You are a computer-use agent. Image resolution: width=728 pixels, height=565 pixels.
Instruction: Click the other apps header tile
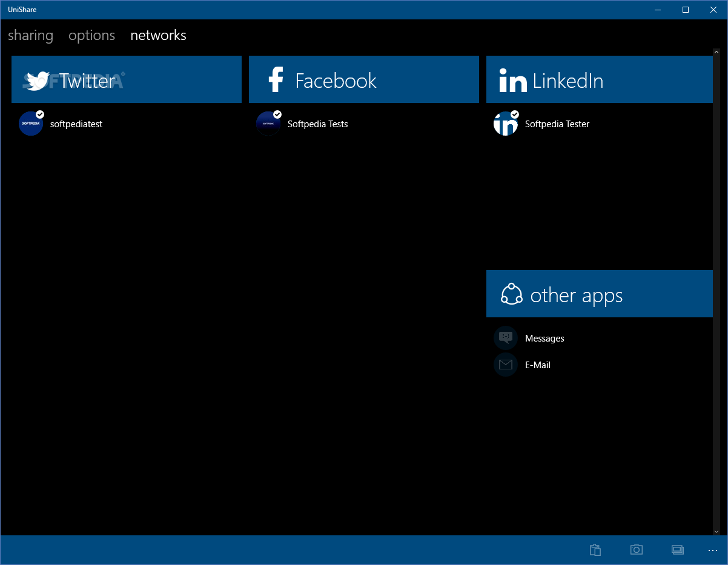coord(600,294)
